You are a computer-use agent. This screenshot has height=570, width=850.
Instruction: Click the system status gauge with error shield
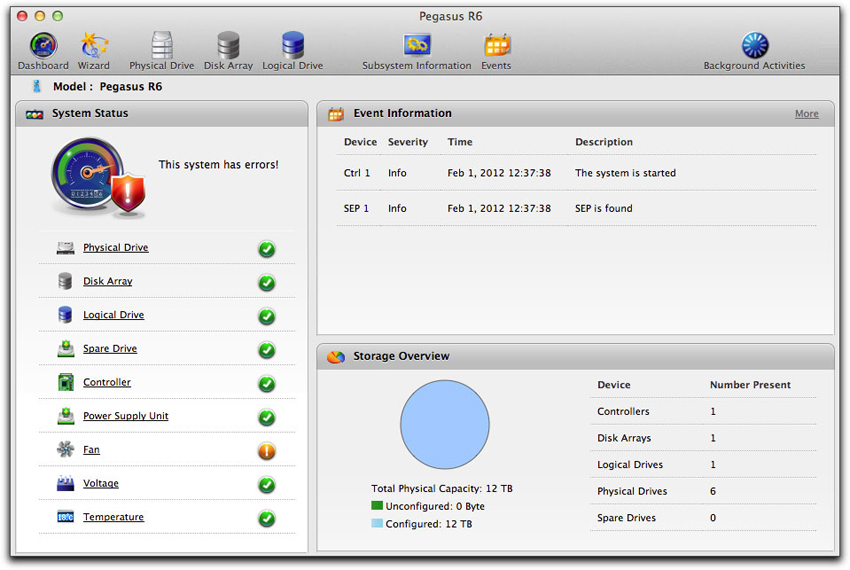(x=98, y=178)
